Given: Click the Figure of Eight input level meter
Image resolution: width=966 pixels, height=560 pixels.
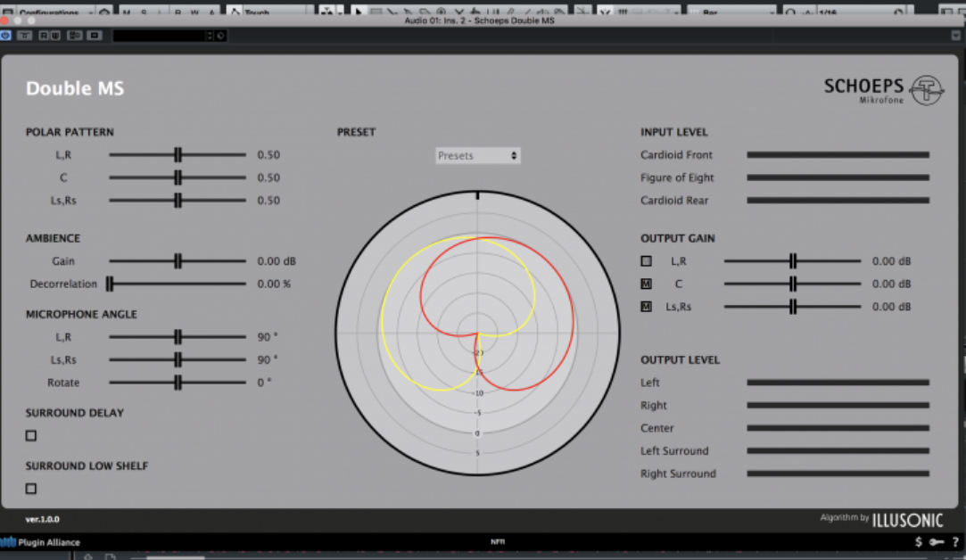Looking at the screenshot, I should point(838,177).
